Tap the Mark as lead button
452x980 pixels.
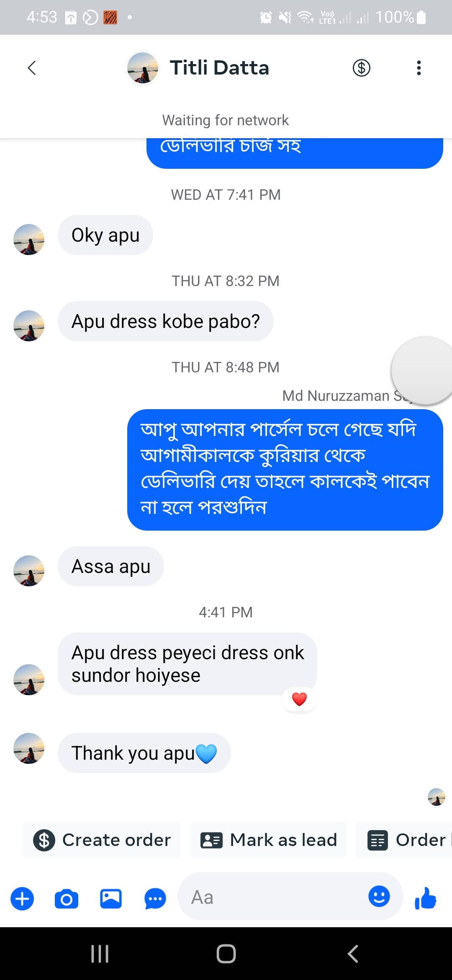tap(268, 840)
